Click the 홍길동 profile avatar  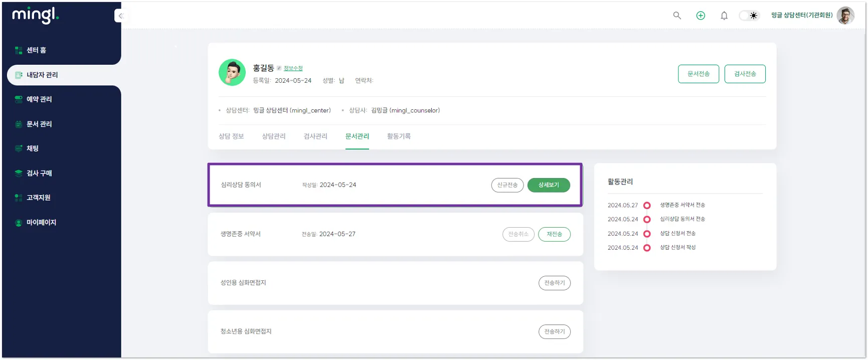pyautogui.click(x=232, y=73)
